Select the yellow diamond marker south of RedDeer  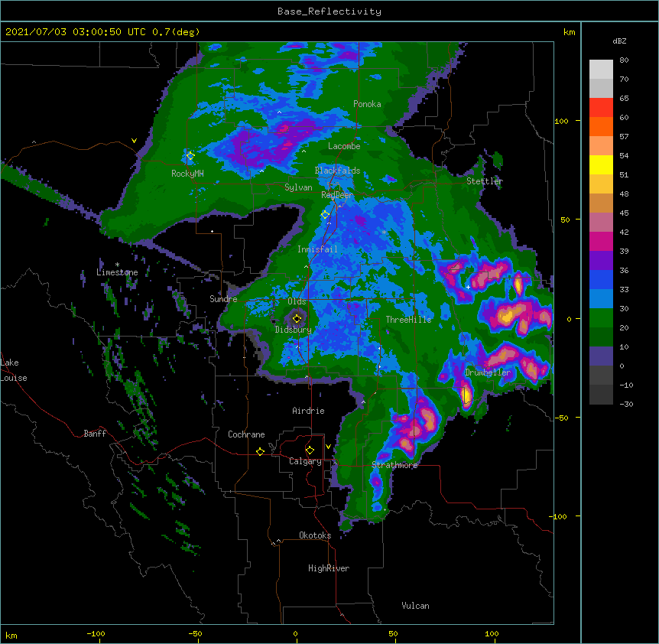click(x=325, y=214)
